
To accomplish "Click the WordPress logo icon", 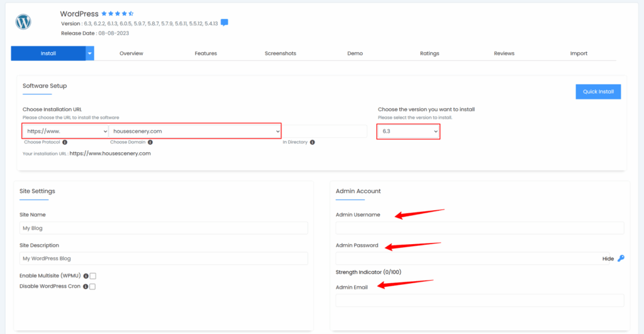I will tap(23, 22).
